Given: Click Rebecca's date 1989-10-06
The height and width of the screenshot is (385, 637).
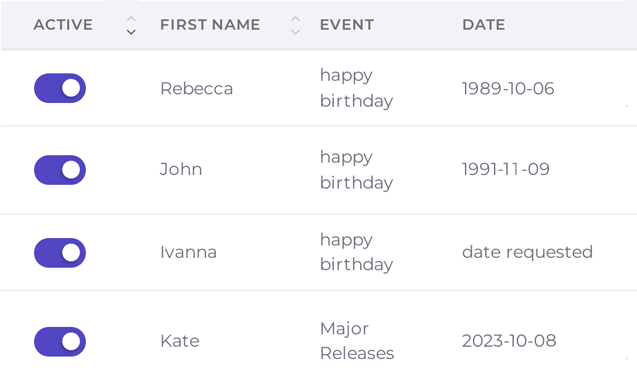Looking at the screenshot, I should [508, 89].
